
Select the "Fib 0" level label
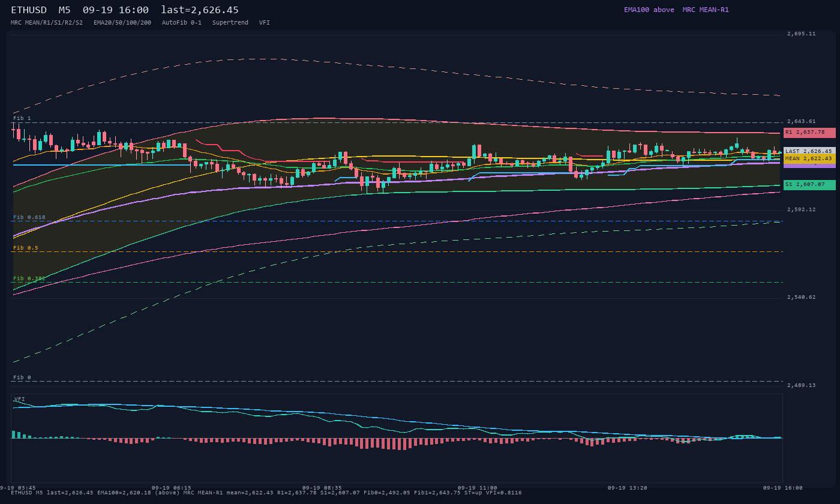[x=22, y=377]
